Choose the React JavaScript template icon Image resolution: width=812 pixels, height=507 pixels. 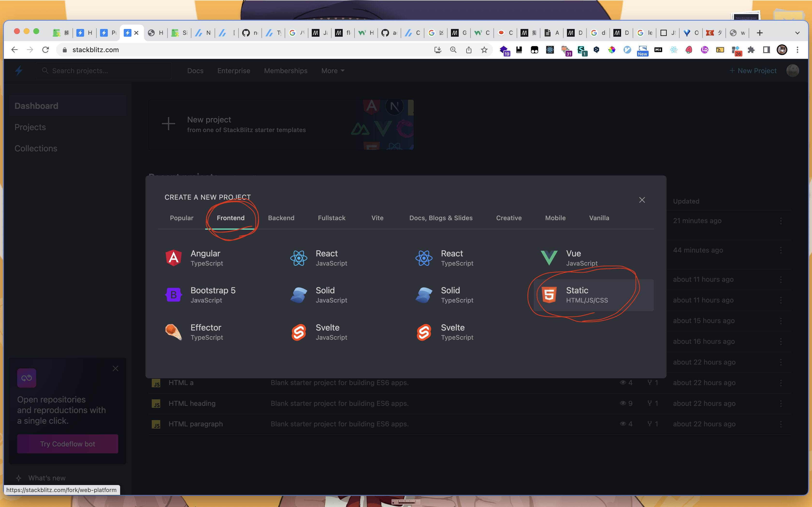[299, 258]
